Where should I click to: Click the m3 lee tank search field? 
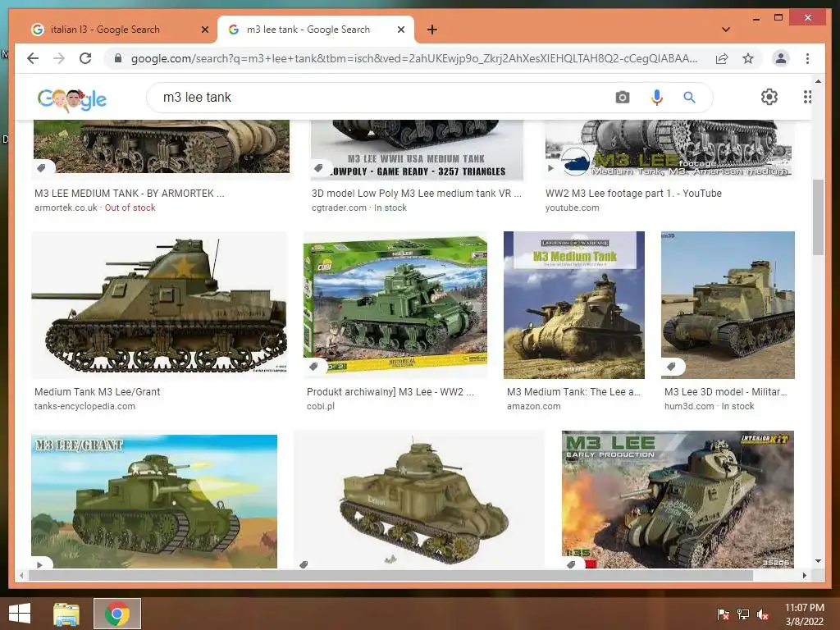click(x=386, y=98)
